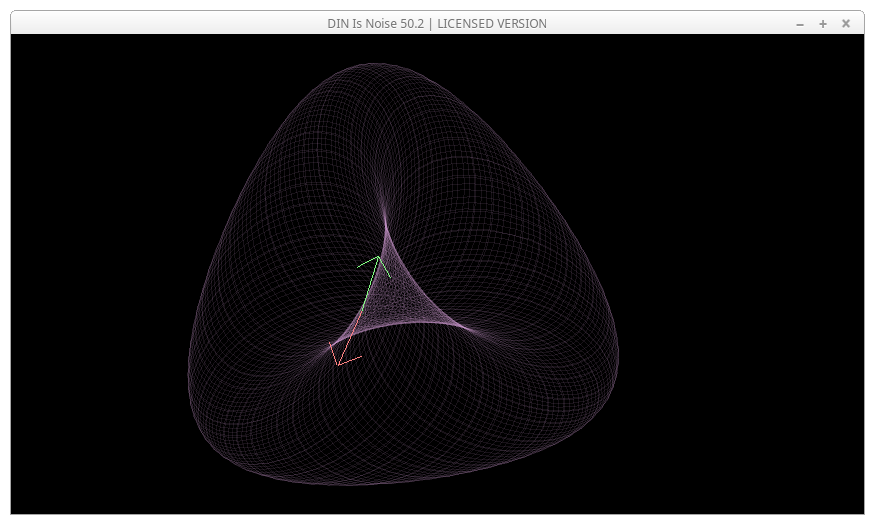Select the green arrow's shaft

[x=370, y=284]
